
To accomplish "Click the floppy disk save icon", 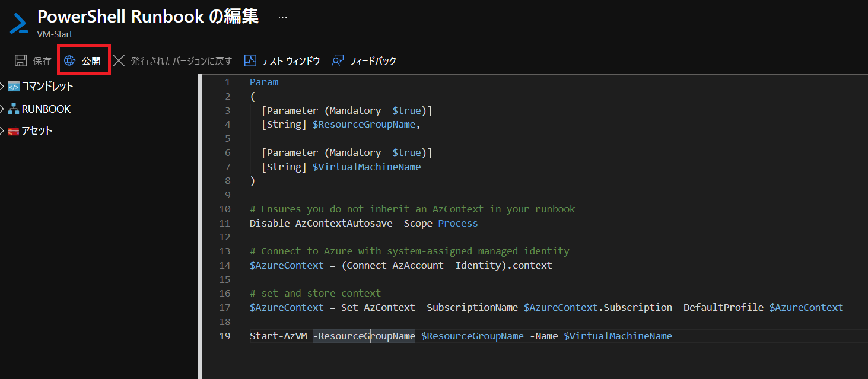I will [x=21, y=60].
